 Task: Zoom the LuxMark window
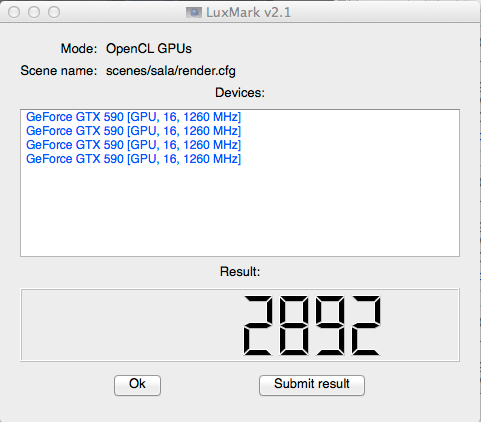point(54,12)
